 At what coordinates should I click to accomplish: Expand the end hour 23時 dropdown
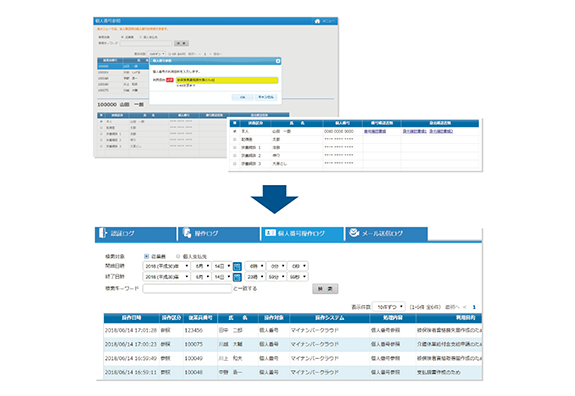[x=255, y=277]
